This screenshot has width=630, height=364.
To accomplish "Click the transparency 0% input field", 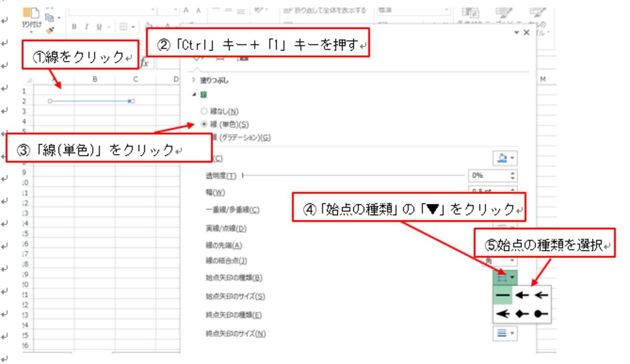I will (488, 175).
